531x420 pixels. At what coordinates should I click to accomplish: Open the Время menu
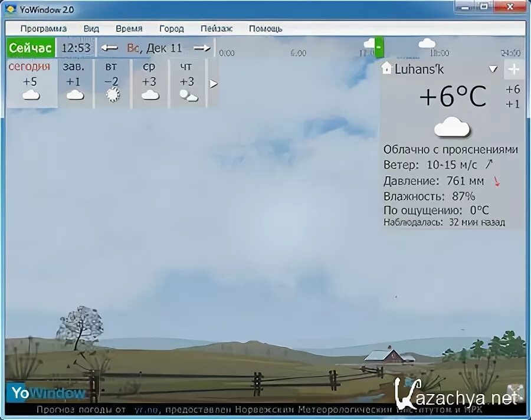129,29
